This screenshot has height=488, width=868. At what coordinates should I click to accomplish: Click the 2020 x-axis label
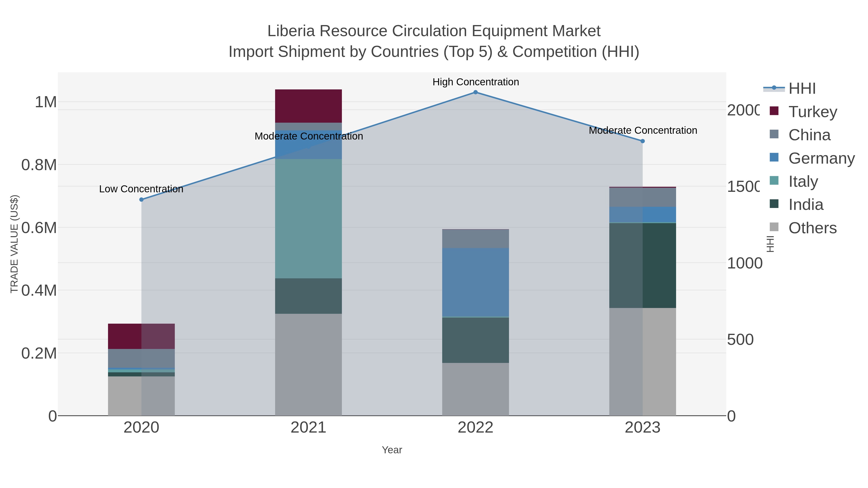(x=142, y=428)
